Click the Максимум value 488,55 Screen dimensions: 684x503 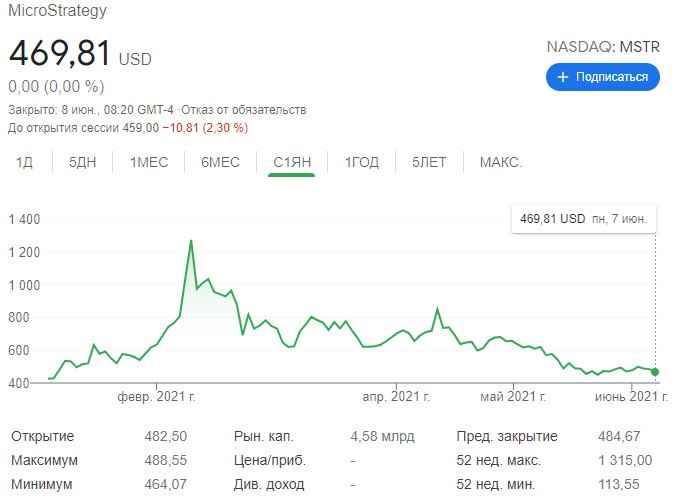click(x=166, y=460)
